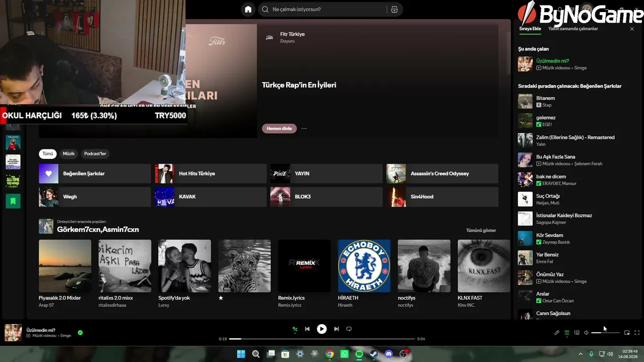This screenshot has height=362, width=644.
Task: Open the Fitr Türkiye announcement link
Action: [x=292, y=34]
